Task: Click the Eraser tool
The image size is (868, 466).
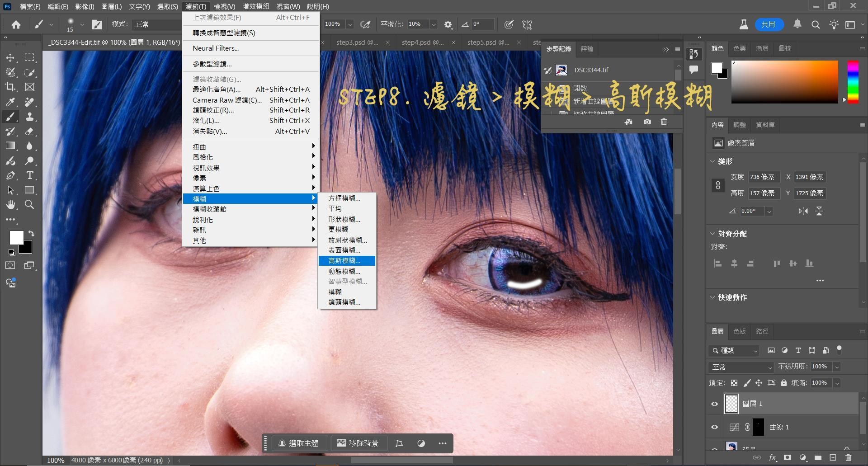Action: (29, 132)
